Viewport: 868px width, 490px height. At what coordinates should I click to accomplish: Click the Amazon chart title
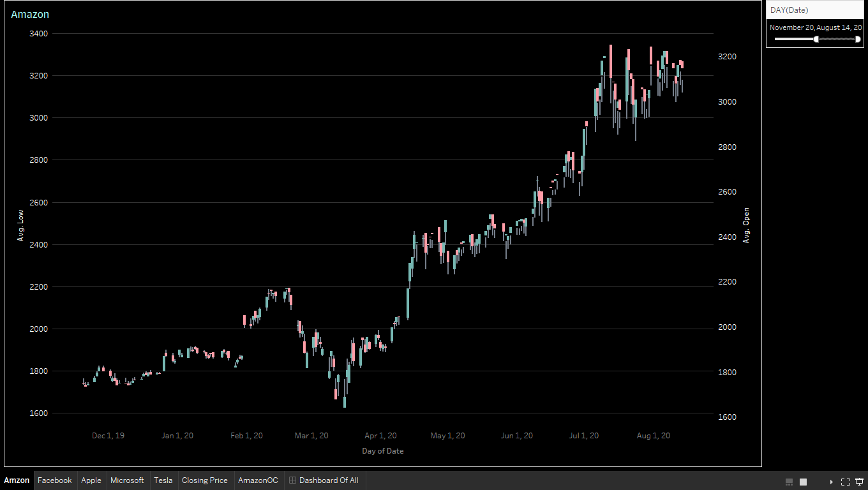coord(30,14)
